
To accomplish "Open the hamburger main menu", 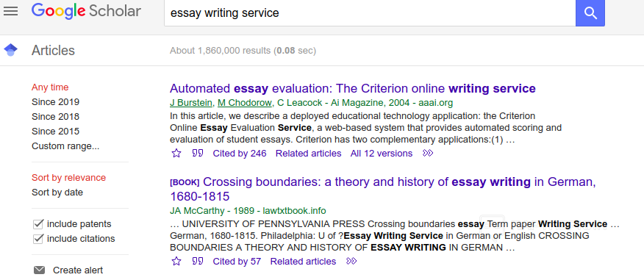I will (10, 11).
